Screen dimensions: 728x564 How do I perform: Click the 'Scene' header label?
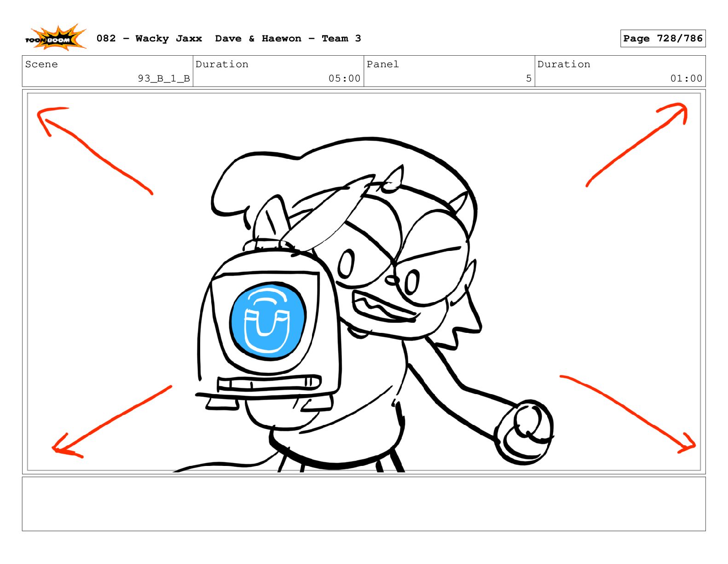41,64
